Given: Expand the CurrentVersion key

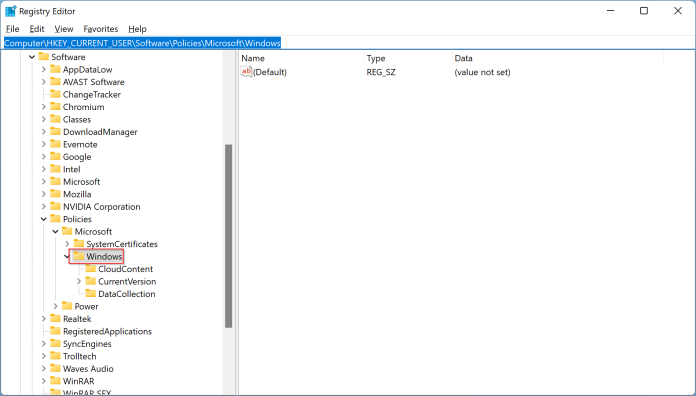Looking at the screenshot, I should coord(79,281).
